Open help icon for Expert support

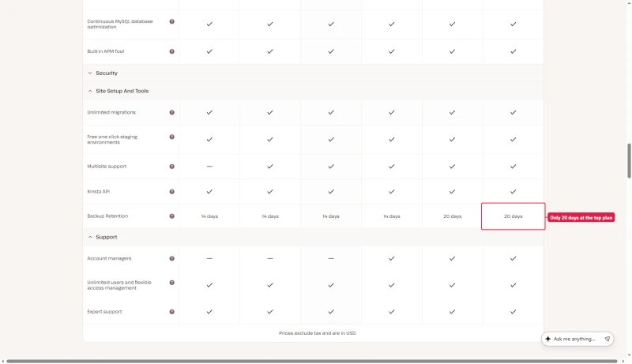click(x=171, y=312)
